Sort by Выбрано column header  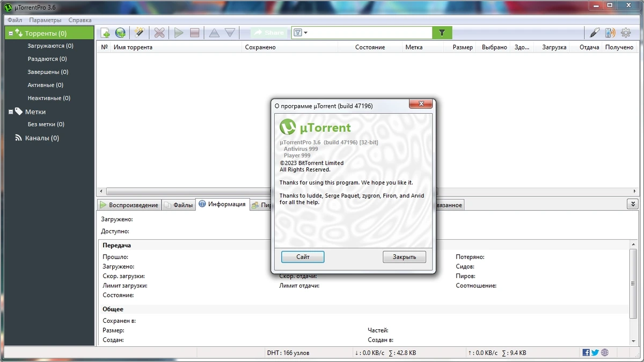pyautogui.click(x=494, y=47)
